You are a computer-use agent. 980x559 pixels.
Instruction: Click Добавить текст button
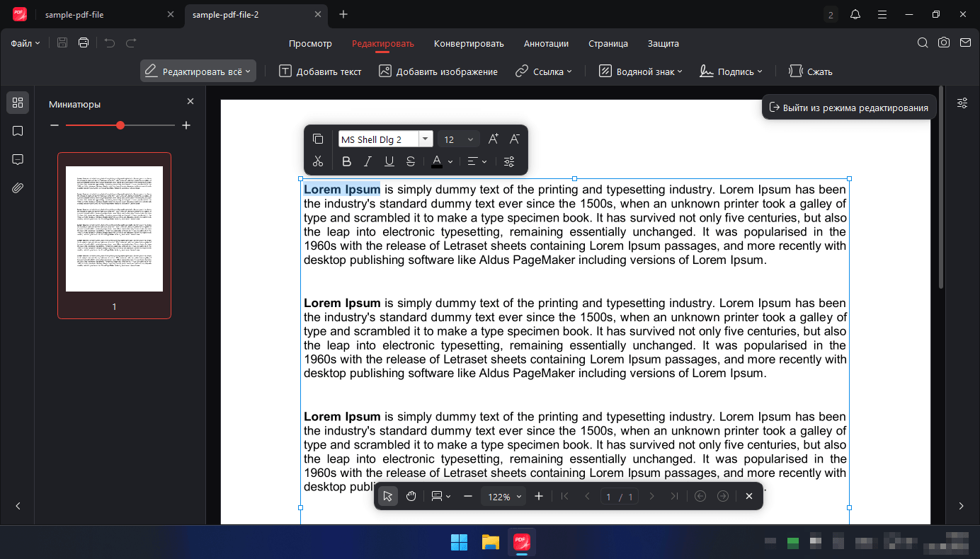[320, 71]
